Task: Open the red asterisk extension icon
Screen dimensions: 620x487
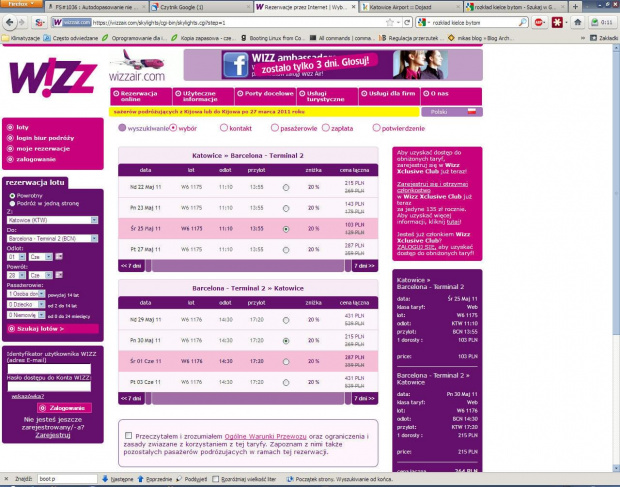Action: [x=557, y=23]
